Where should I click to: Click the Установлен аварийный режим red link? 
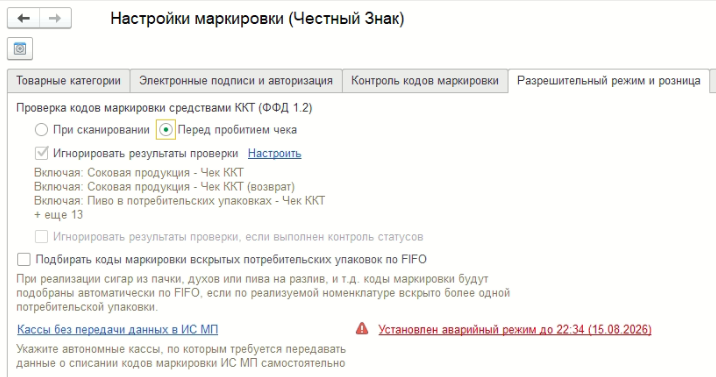click(x=515, y=330)
